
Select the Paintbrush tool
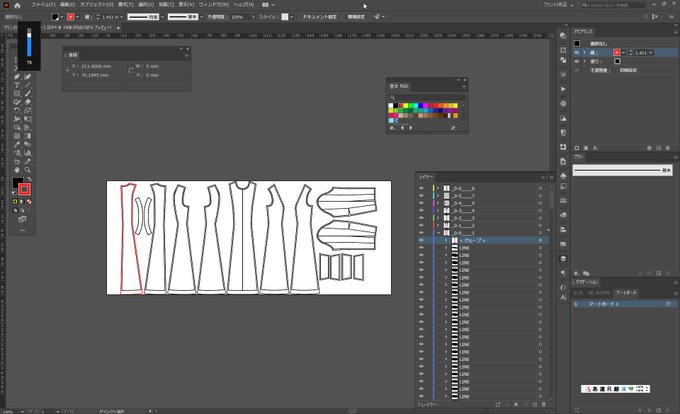27,94
